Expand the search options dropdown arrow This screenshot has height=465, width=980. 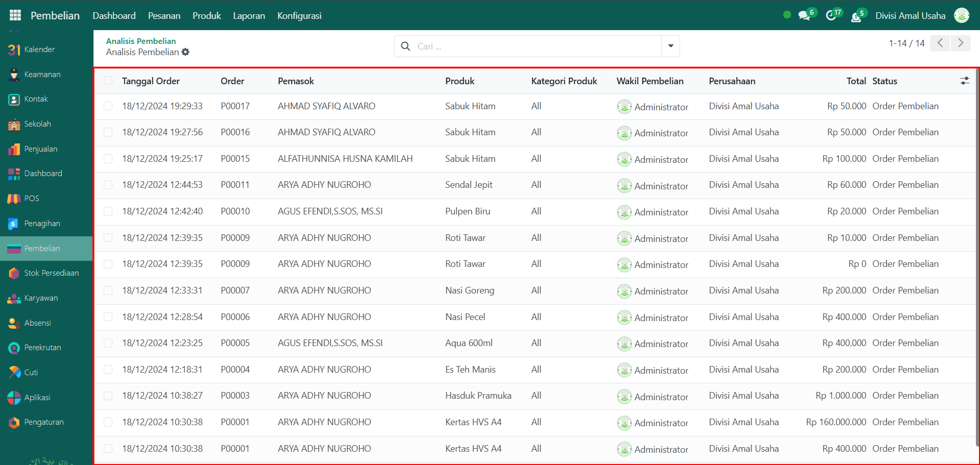(670, 46)
